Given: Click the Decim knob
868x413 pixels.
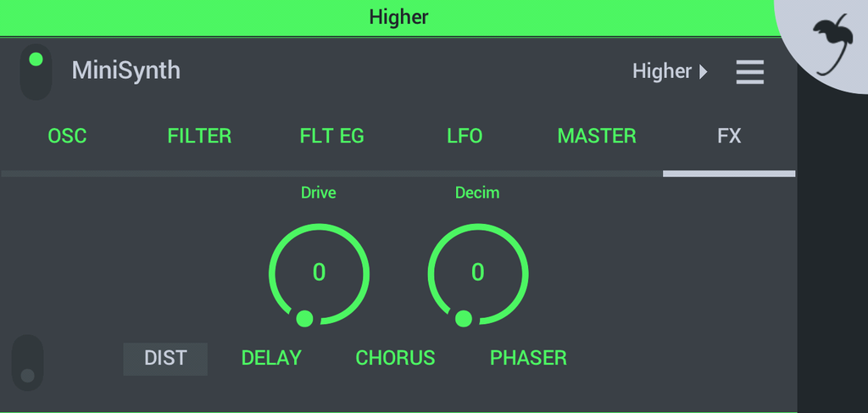Looking at the screenshot, I should [x=478, y=273].
